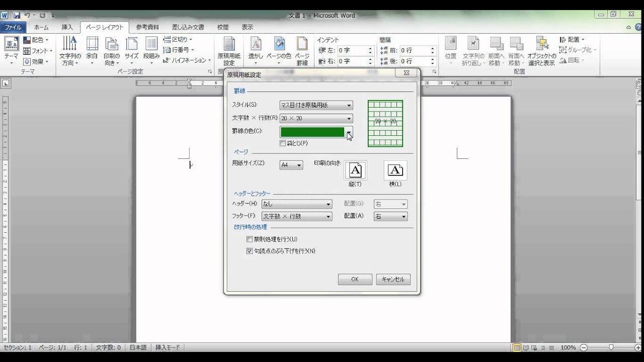Click the 100% zoom level text
Image resolution: width=644 pixels, height=362 pixels.
click(x=568, y=347)
